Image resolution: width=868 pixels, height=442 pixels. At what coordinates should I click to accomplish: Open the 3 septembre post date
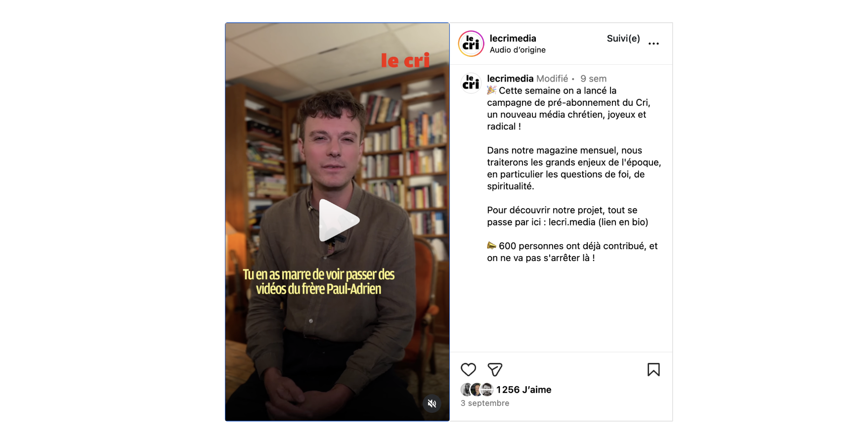click(485, 403)
